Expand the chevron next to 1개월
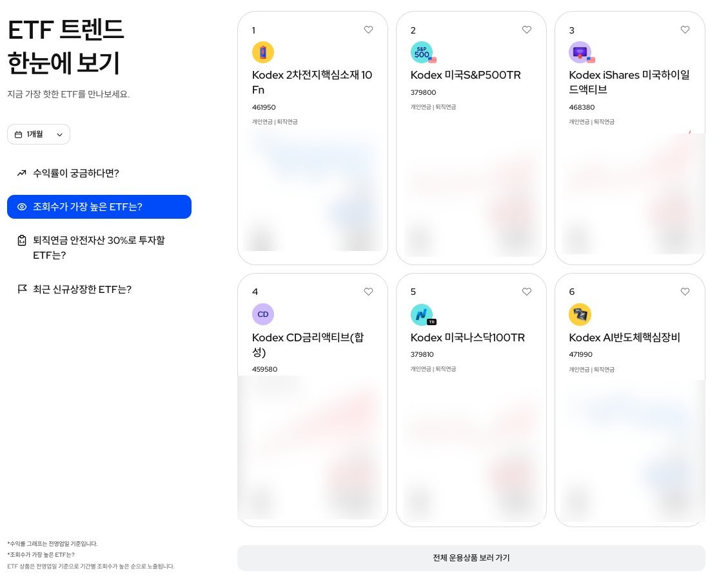 pos(59,134)
